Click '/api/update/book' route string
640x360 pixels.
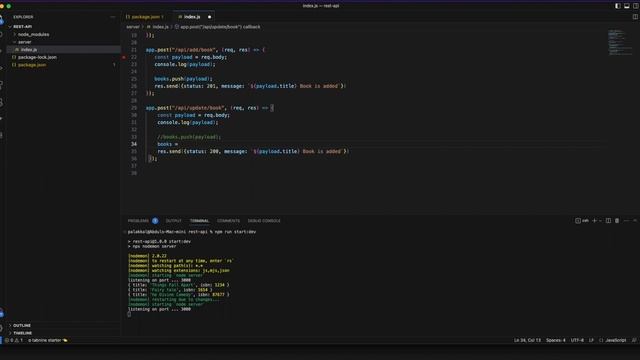198,108
